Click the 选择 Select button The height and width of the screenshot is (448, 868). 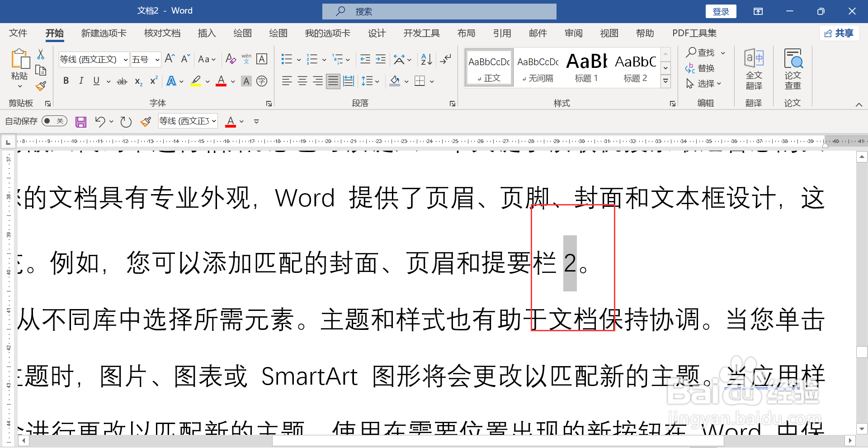click(x=703, y=84)
